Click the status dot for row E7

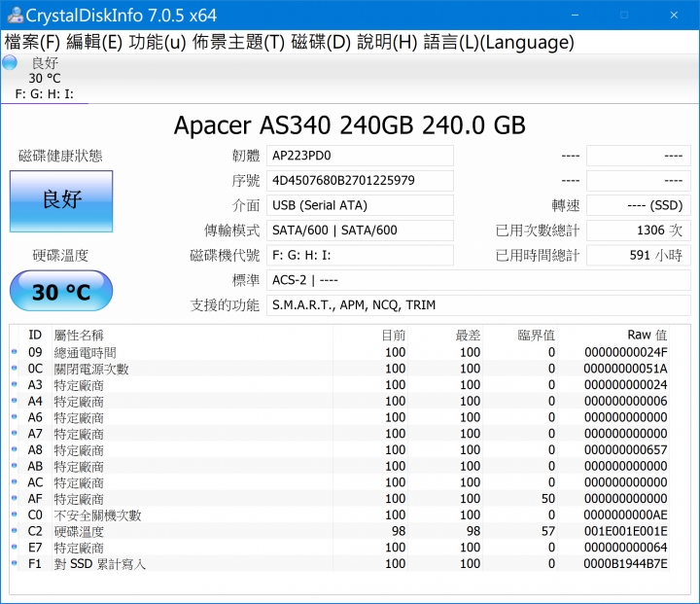[x=15, y=547]
